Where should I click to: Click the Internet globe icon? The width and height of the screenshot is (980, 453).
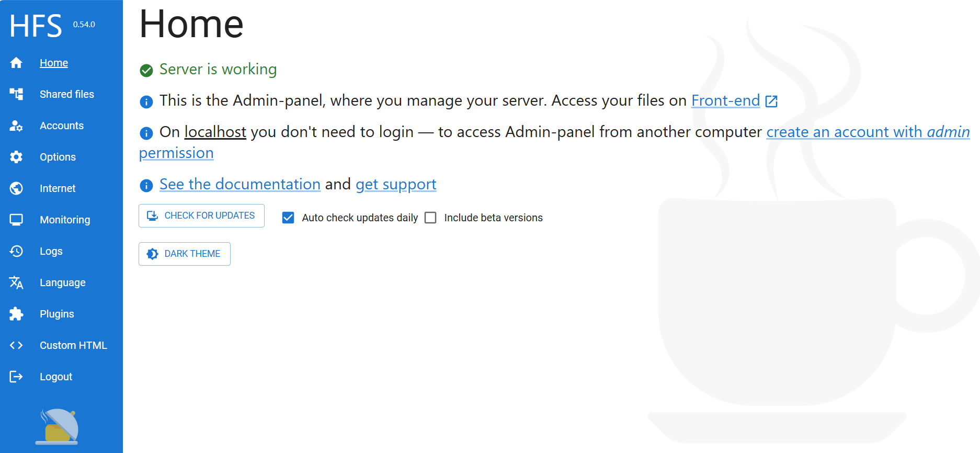[16, 188]
